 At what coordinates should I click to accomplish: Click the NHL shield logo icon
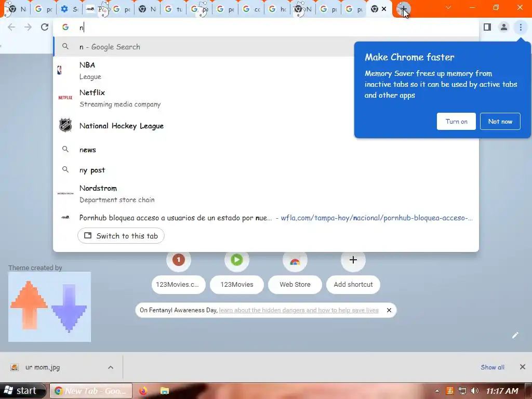[x=65, y=125]
